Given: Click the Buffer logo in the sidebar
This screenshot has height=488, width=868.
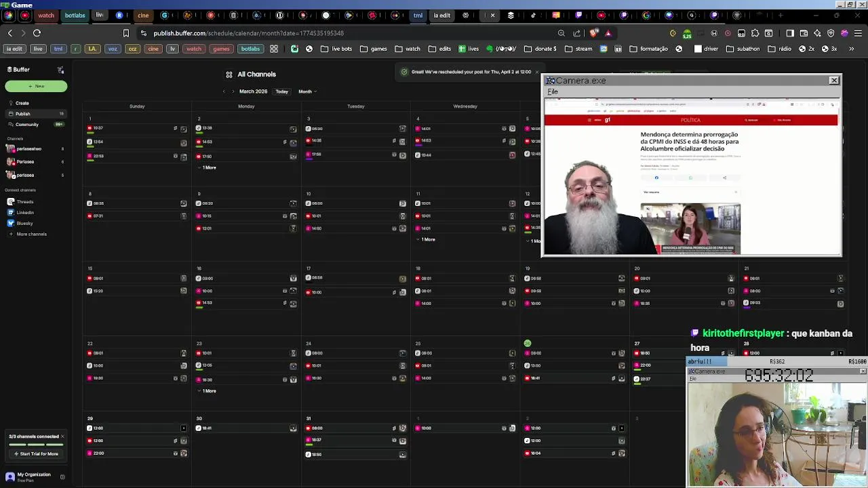Looking at the screenshot, I should [18, 69].
